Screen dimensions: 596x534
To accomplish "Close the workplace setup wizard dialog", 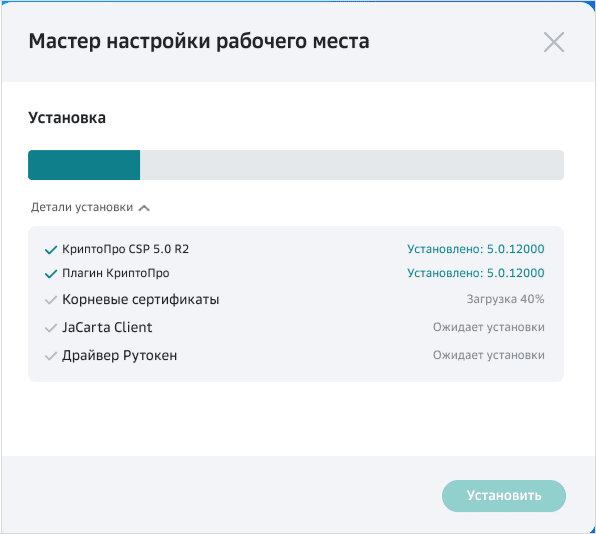I will coord(554,42).
